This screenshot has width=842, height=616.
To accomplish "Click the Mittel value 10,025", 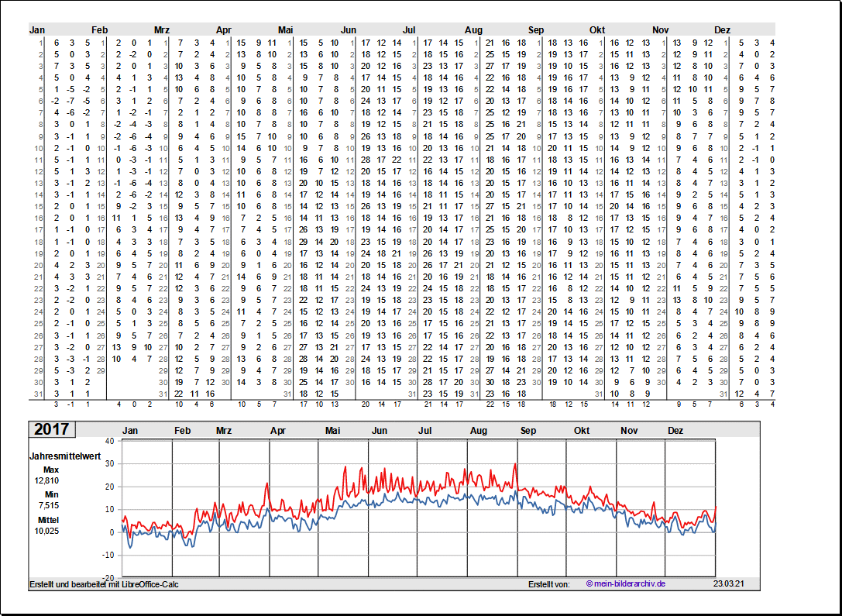I will pos(46,531).
